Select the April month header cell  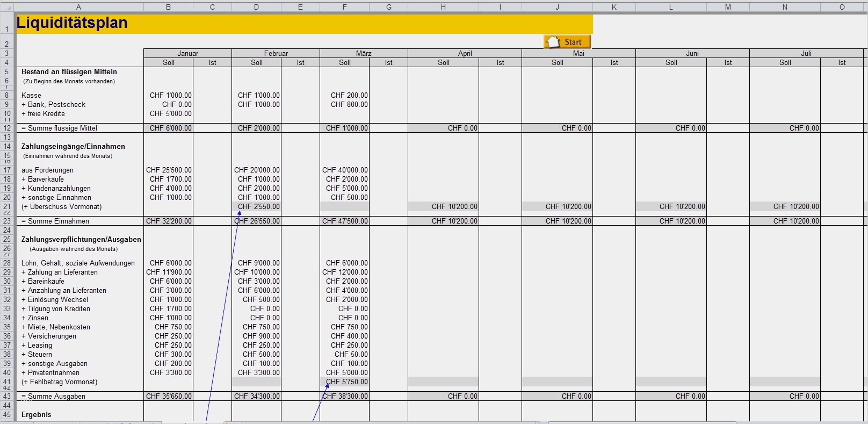[x=465, y=53]
